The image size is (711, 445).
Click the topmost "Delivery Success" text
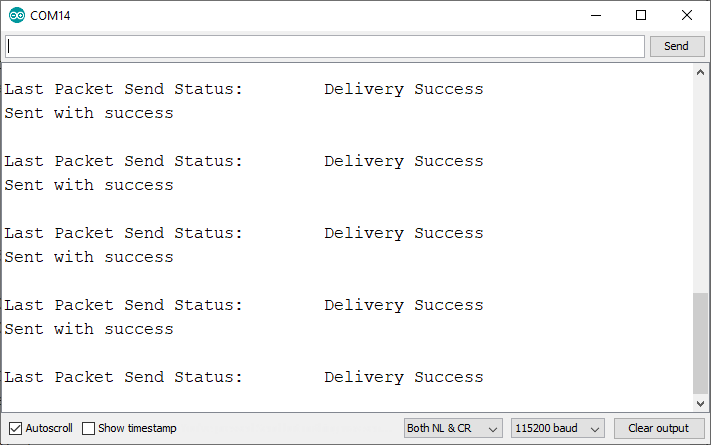pyautogui.click(x=403, y=89)
